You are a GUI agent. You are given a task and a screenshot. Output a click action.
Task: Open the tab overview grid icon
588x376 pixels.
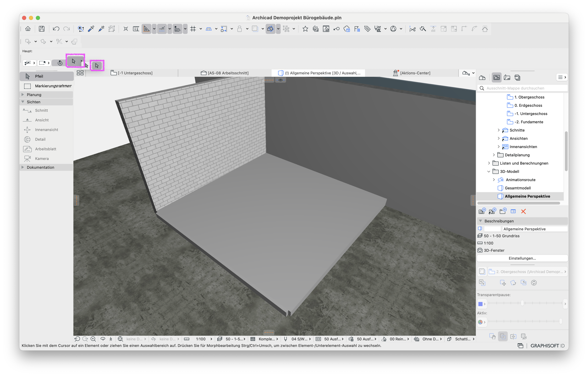pyautogui.click(x=80, y=73)
